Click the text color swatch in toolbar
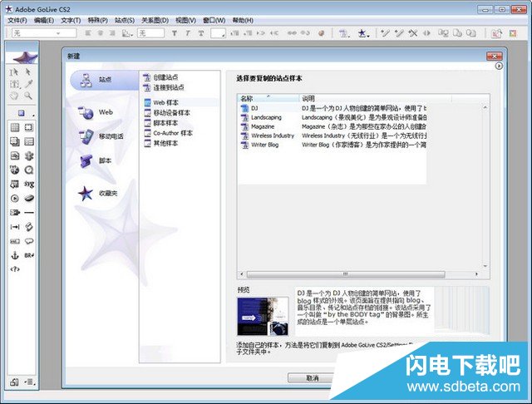The height and width of the screenshot is (404, 532). pos(218,33)
